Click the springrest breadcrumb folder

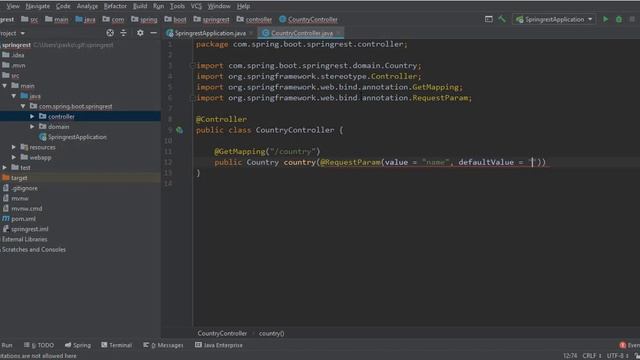211,19
